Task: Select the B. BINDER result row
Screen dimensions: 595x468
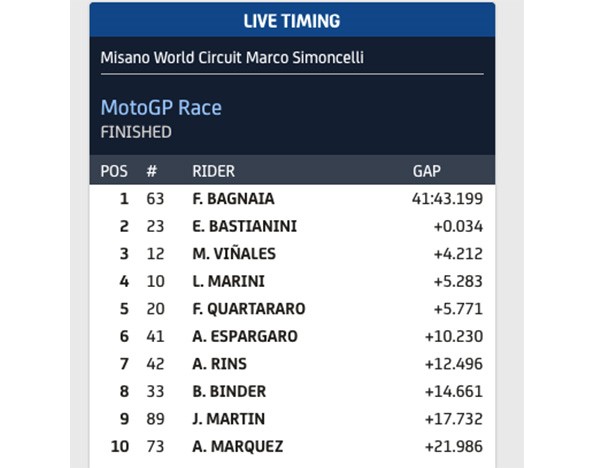Action: click(x=292, y=391)
